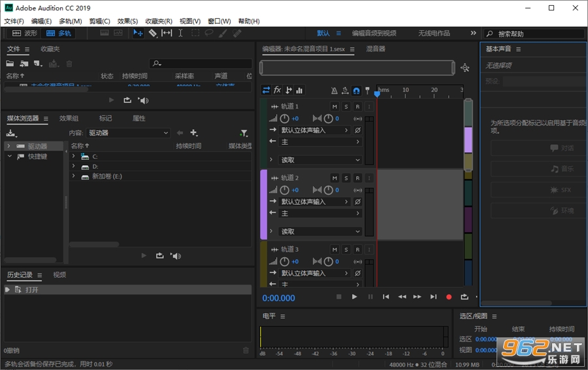The height and width of the screenshot is (370, 588).
Task: Expand workspace overflow double-arrow
Action: (x=473, y=33)
